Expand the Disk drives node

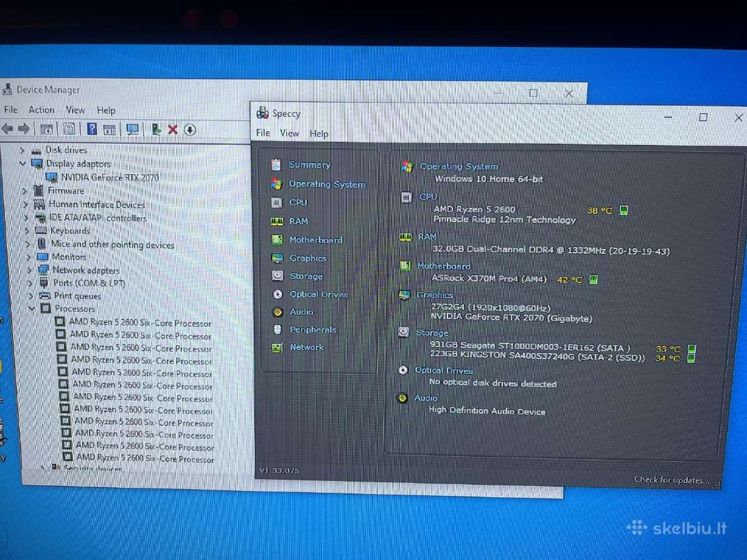[22, 150]
